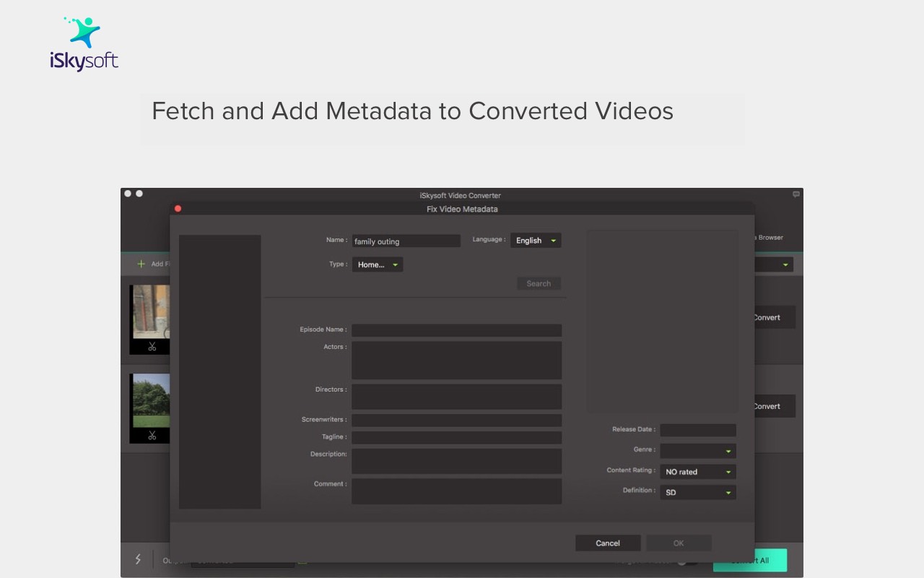Select the first video thumbnail in the file list

tap(150, 311)
